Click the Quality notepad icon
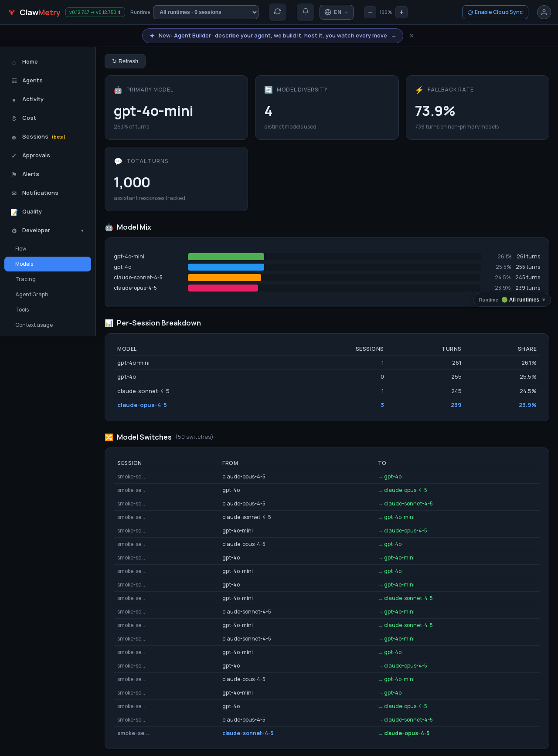This screenshot has height=756, width=558. [14, 212]
